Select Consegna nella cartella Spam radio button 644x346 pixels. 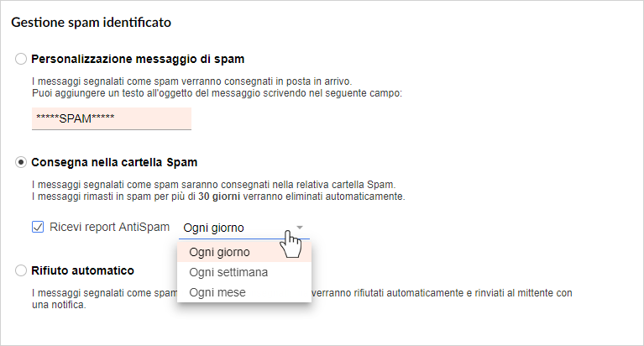coord(21,162)
